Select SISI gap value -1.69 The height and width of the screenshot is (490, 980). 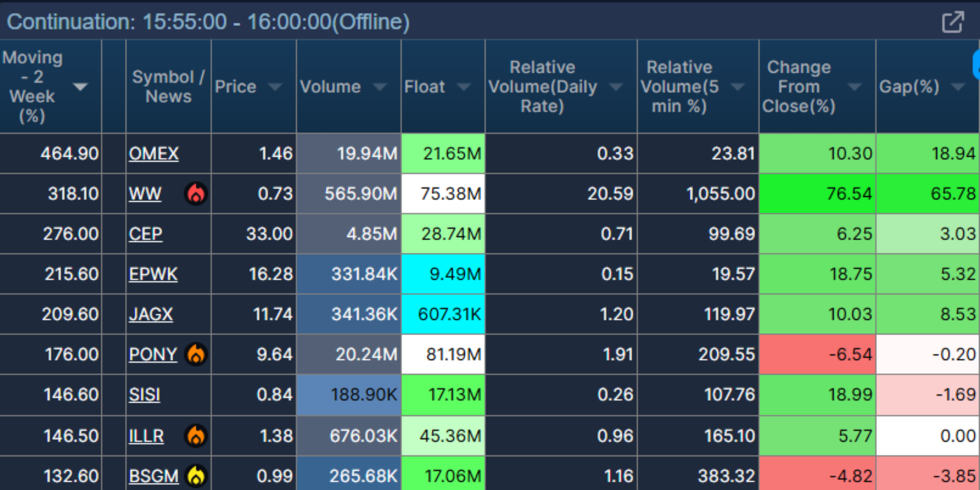928,395
